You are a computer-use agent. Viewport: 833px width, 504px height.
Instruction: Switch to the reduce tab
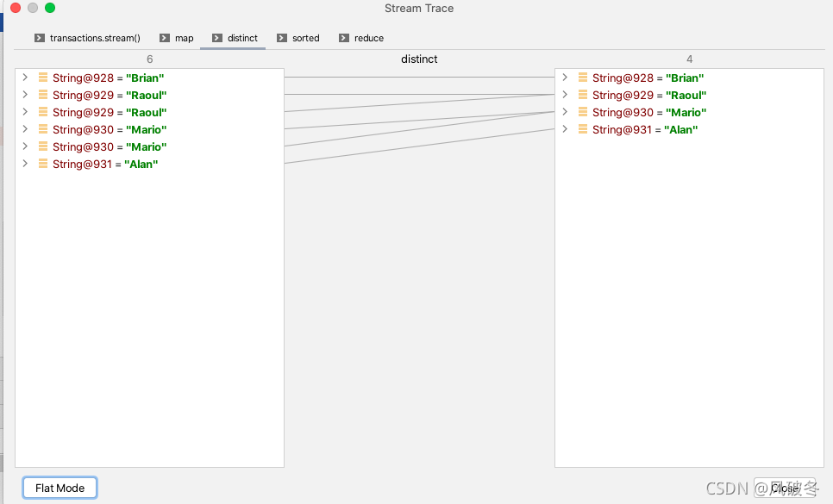(x=361, y=38)
